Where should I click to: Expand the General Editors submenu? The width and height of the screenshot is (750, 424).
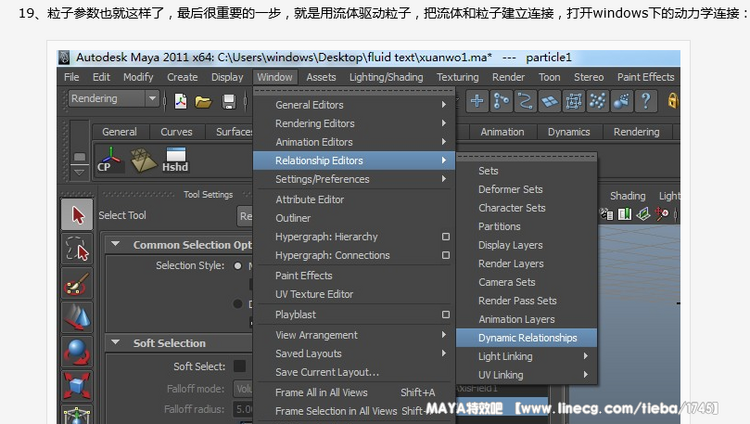click(x=353, y=104)
